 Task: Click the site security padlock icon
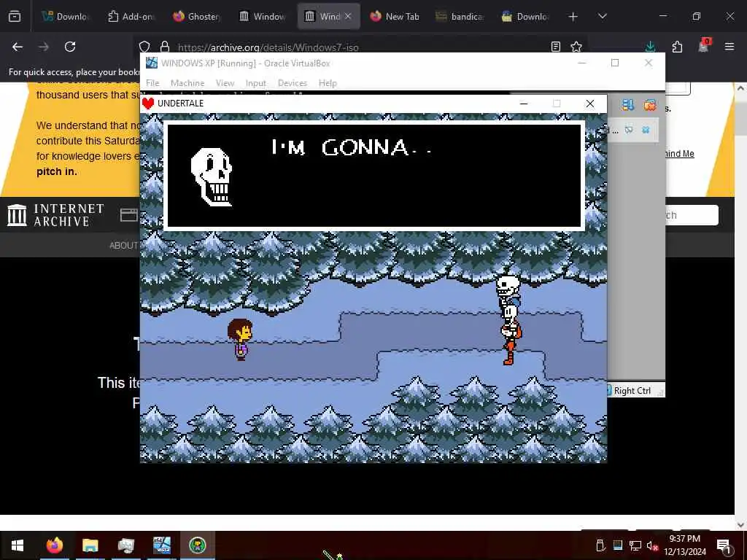pos(165,47)
